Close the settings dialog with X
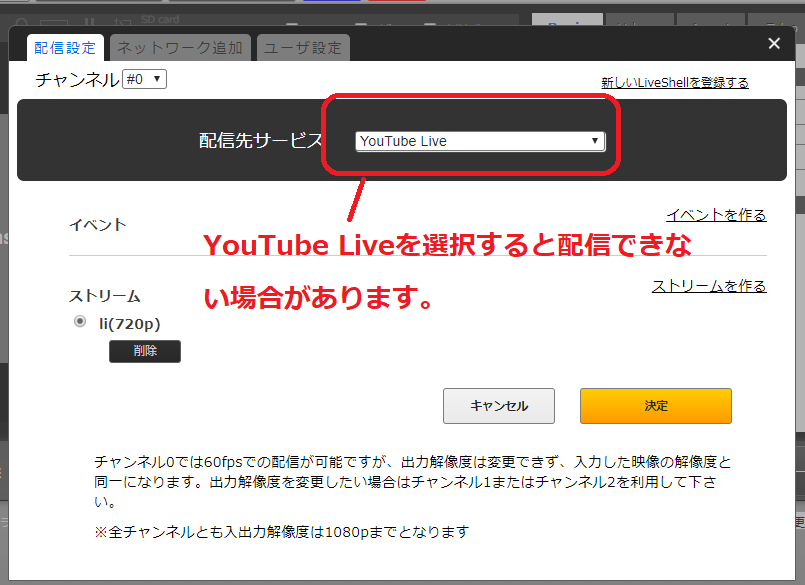 pyautogui.click(x=774, y=43)
